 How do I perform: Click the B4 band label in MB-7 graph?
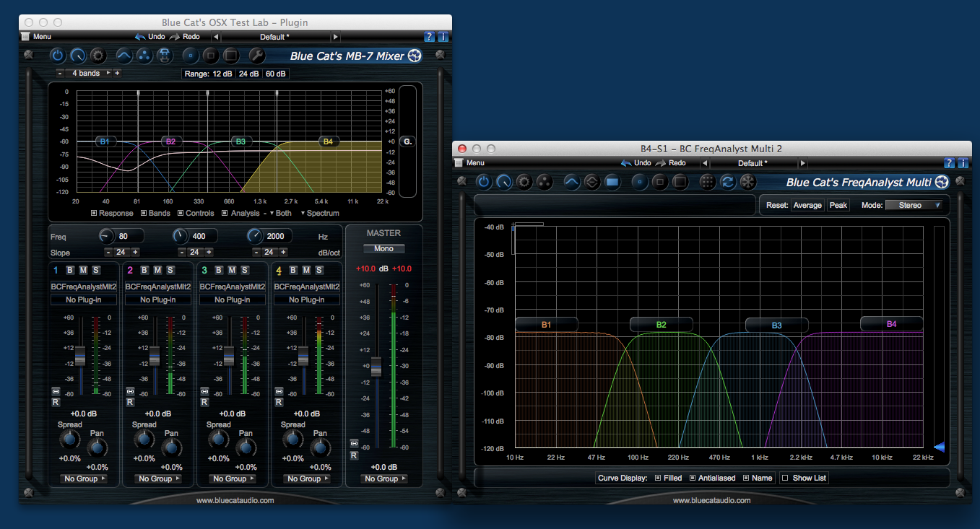328,141
